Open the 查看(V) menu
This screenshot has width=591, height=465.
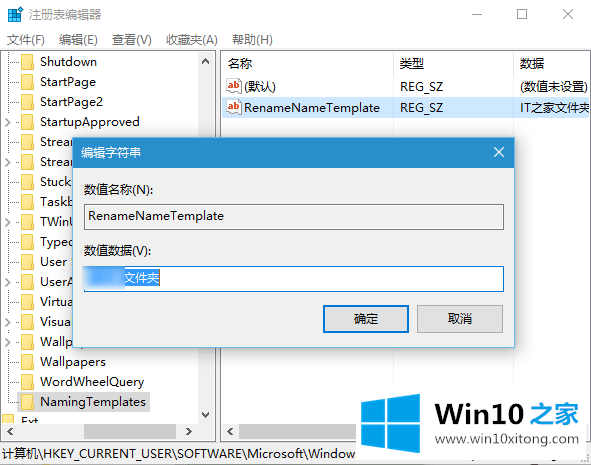[132, 40]
